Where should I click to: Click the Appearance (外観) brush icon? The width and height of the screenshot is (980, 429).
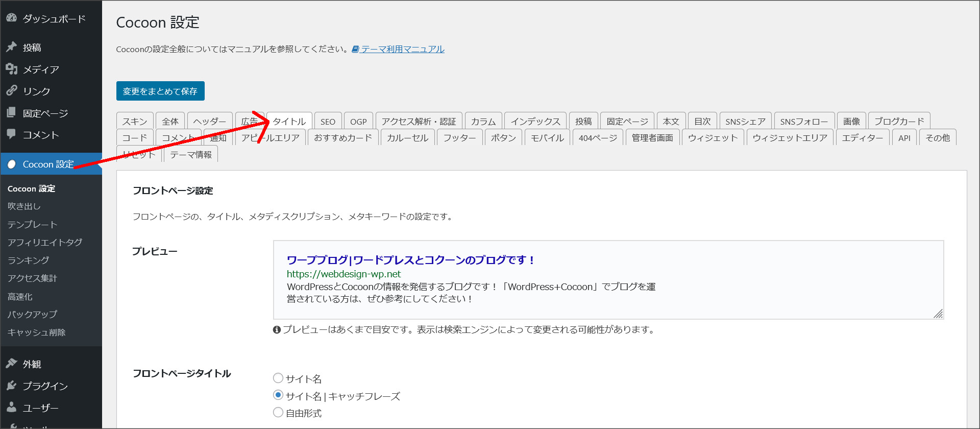click(x=11, y=364)
